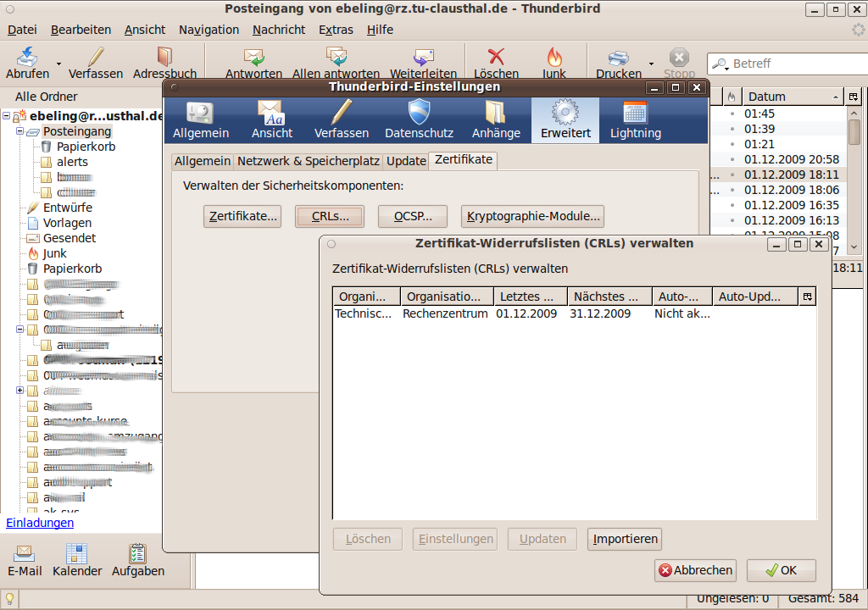
Task: Open the Hilfe menu
Action: point(380,30)
